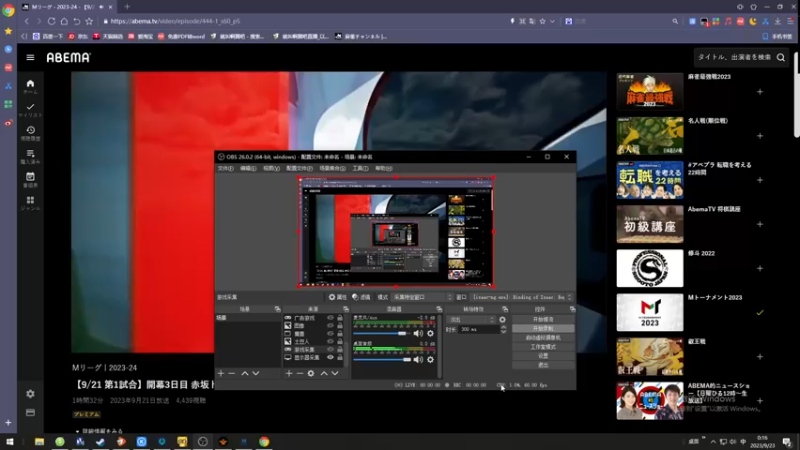800x450 pixels.
Task: Open the first menu (File) in OBS menu bar
Action: [x=226, y=168]
